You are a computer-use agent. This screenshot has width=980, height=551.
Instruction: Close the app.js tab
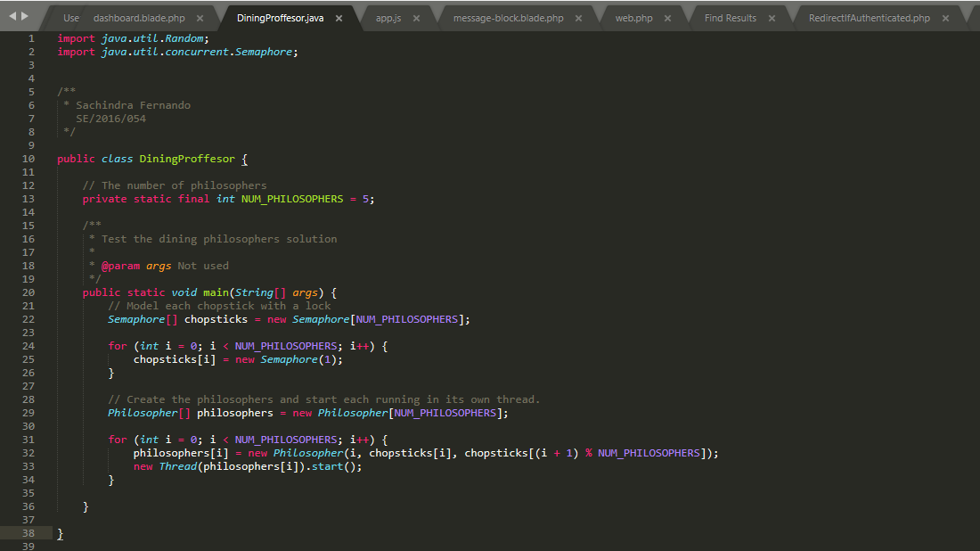coord(415,15)
